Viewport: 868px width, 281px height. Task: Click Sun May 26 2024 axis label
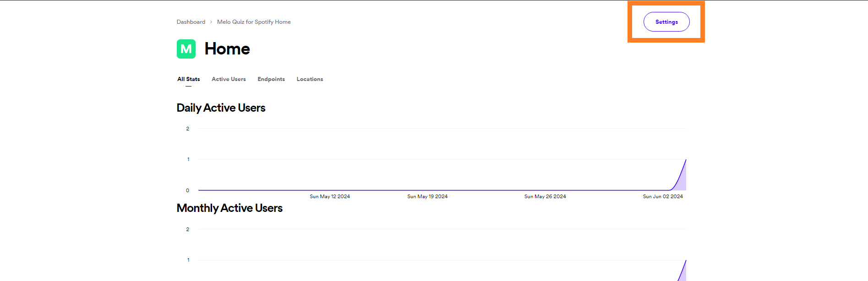click(545, 196)
